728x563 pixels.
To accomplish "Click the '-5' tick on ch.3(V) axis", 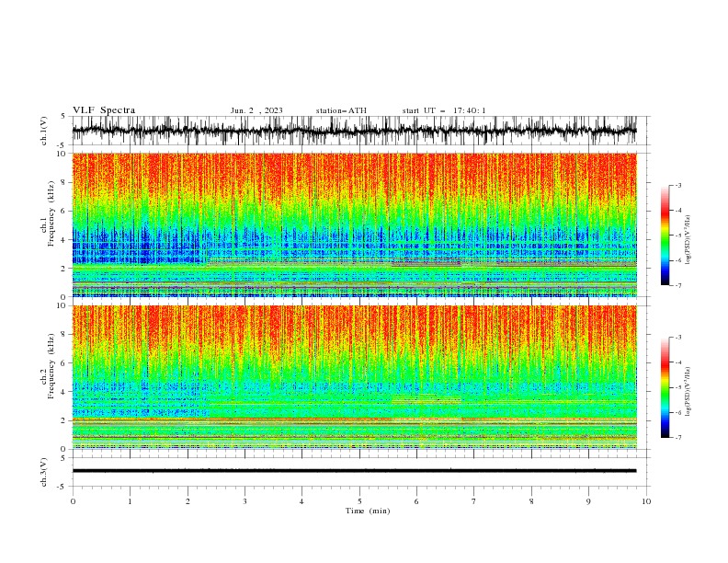I will coord(63,487).
